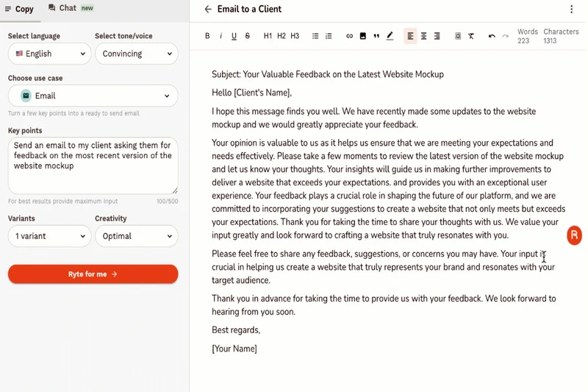Apply strikethrough to text
588x392 pixels.
(x=247, y=36)
